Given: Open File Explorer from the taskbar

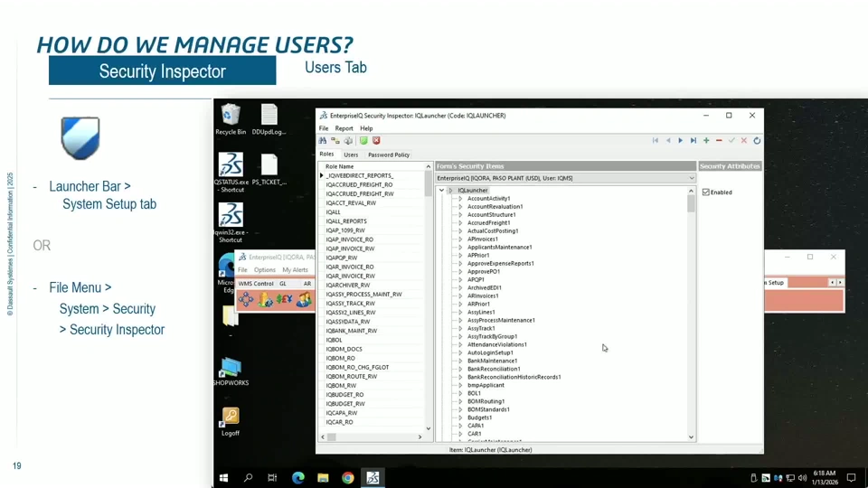Looking at the screenshot, I should point(323,478).
